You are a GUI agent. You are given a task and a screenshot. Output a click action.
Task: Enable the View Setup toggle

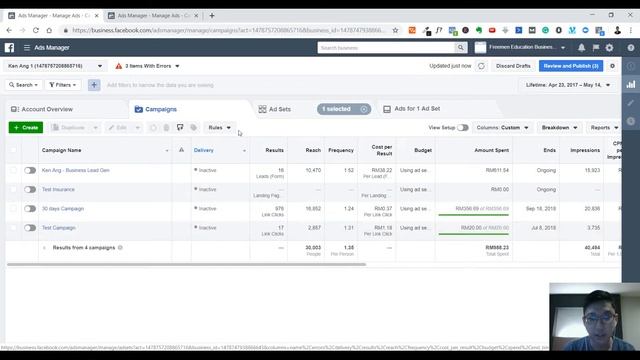pyautogui.click(x=462, y=127)
